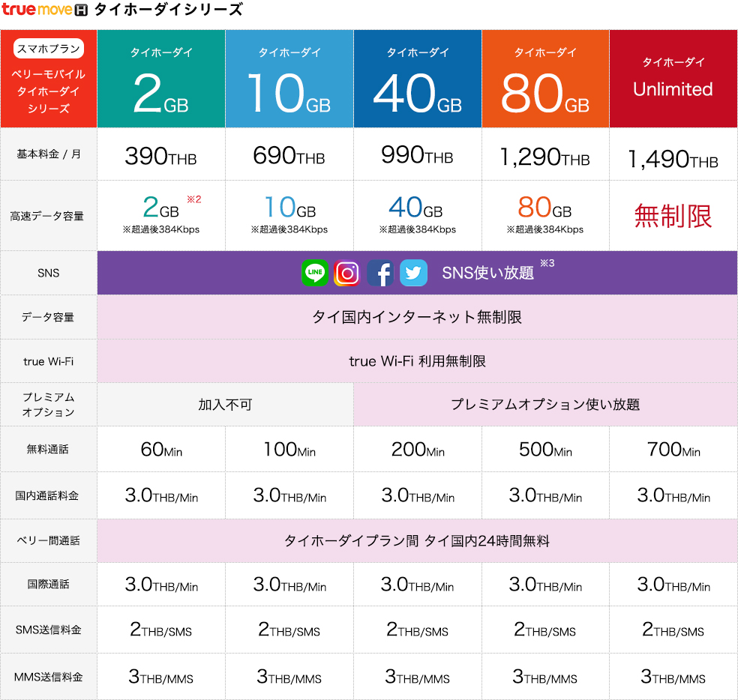Click the Facebook icon in SNS row
The height and width of the screenshot is (700, 738).
[380, 273]
